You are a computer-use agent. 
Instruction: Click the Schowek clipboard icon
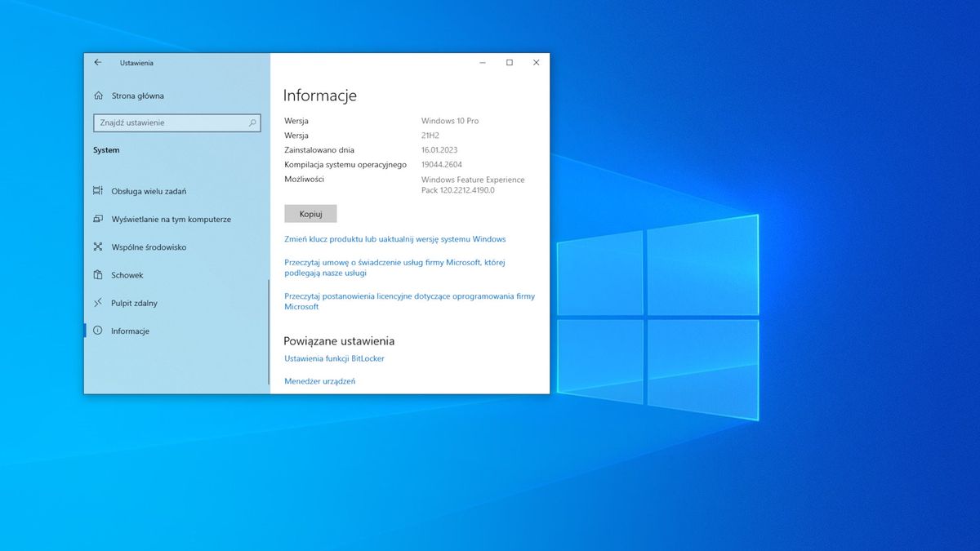coord(99,275)
